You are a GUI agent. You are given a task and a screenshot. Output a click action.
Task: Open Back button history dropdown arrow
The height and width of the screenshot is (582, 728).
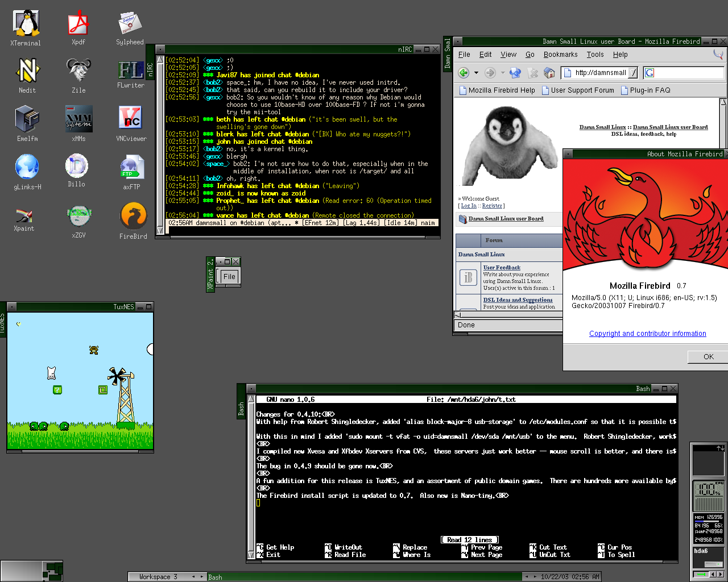point(476,73)
